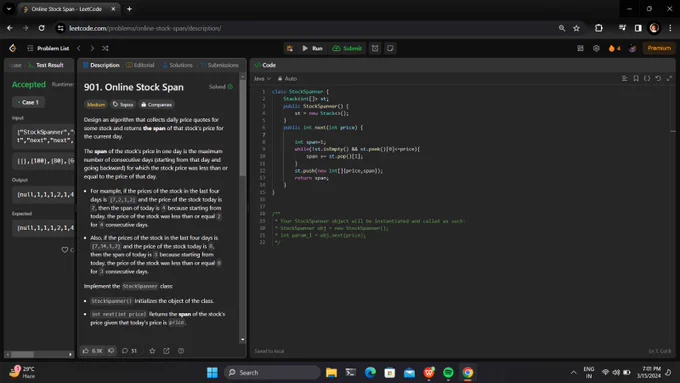680x383 pixels.
Task: Select the Code panel tab
Action: 265,65
